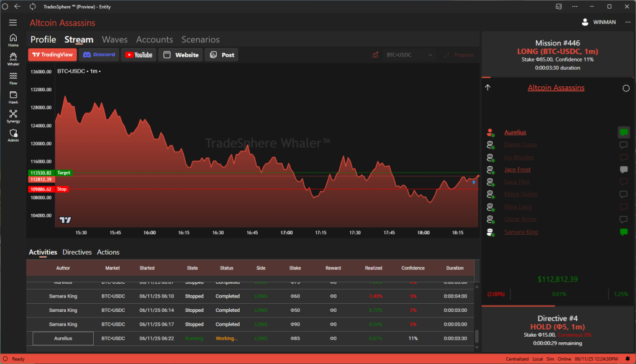This screenshot has height=364, width=636.
Task: Click the up arrow beside Altcoin Assassins
Action: tap(488, 88)
